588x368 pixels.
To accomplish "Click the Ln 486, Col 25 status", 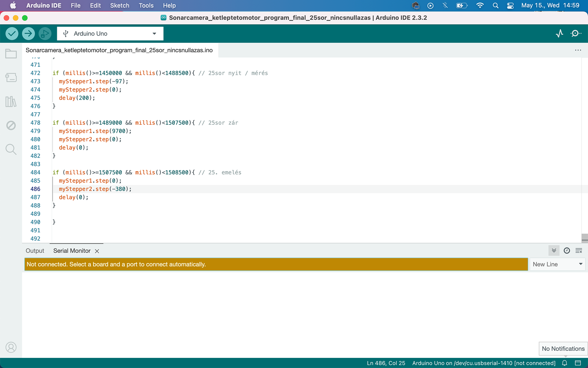I will tap(386, 363).
